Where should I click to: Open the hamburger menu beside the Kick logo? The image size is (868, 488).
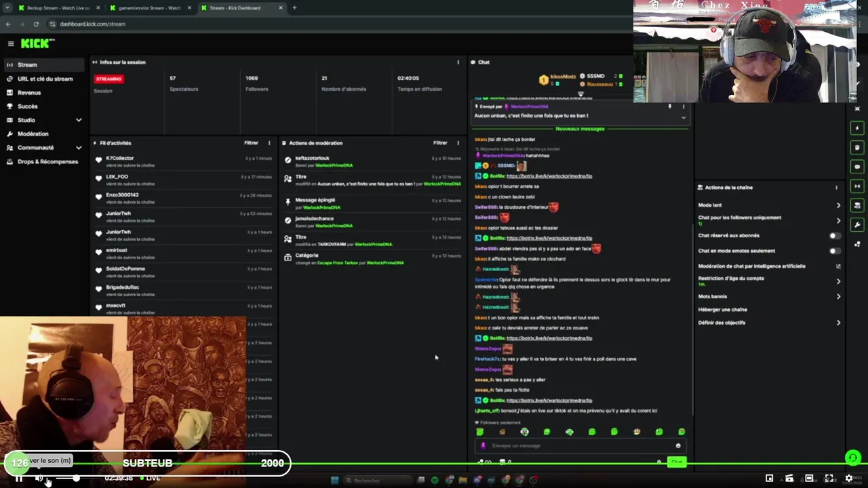pos(11,43)
